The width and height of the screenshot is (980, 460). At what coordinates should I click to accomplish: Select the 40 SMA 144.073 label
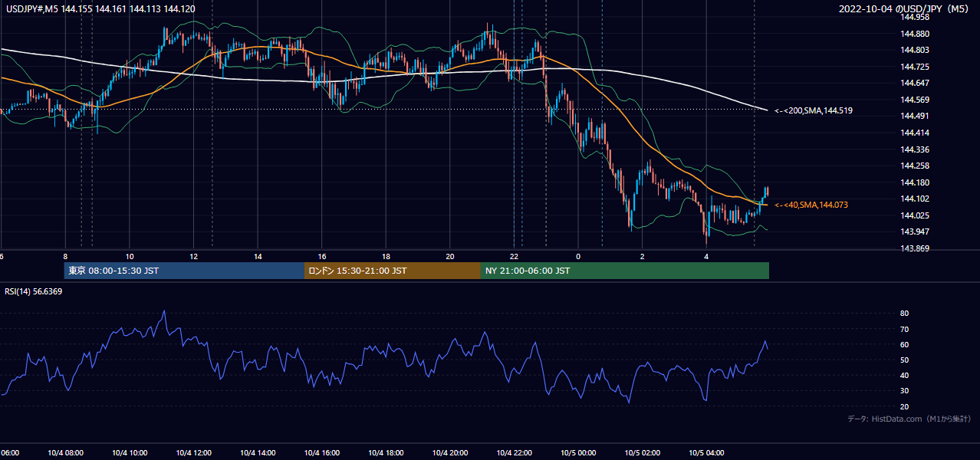(811, 205)
